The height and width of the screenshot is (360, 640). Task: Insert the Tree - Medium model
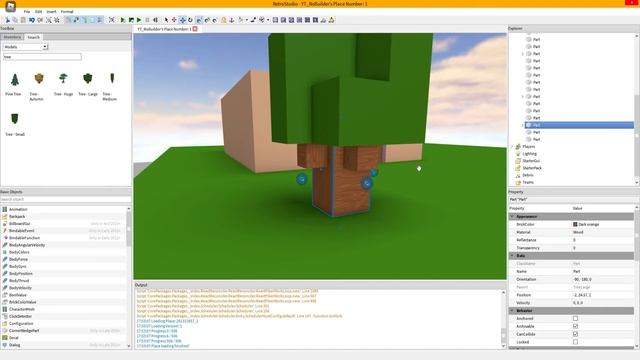(x=112, y=78)
